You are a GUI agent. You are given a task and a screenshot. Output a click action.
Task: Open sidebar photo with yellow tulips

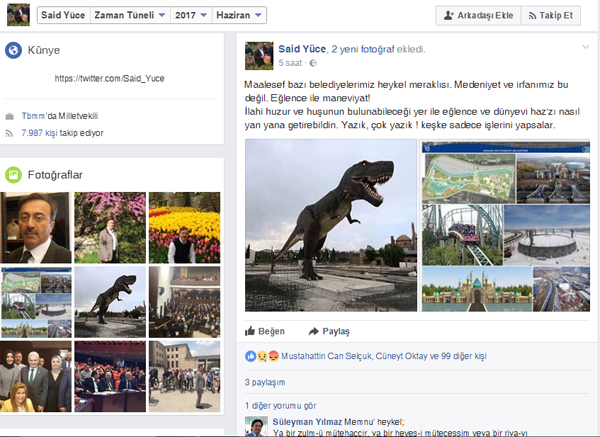(x=184, y=228)
